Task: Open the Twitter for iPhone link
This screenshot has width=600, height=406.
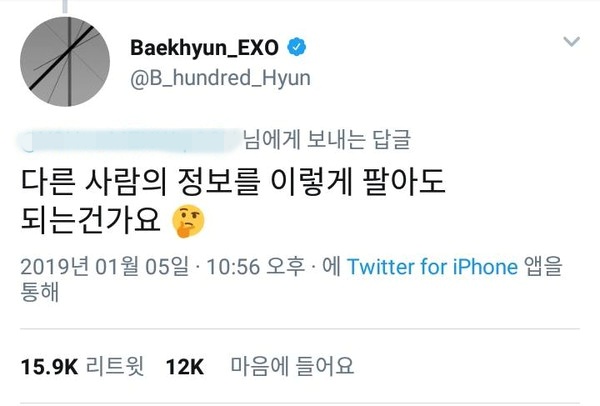Action: coord(432,266)
